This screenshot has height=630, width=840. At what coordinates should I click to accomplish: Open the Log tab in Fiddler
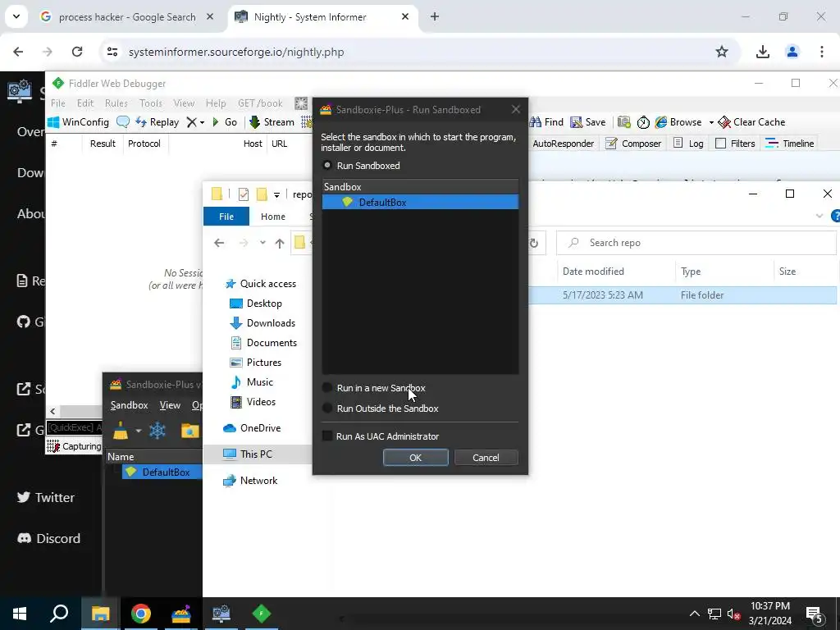688,144
